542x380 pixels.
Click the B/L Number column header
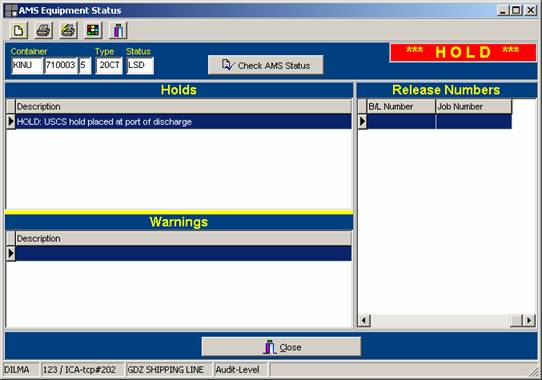401,106
